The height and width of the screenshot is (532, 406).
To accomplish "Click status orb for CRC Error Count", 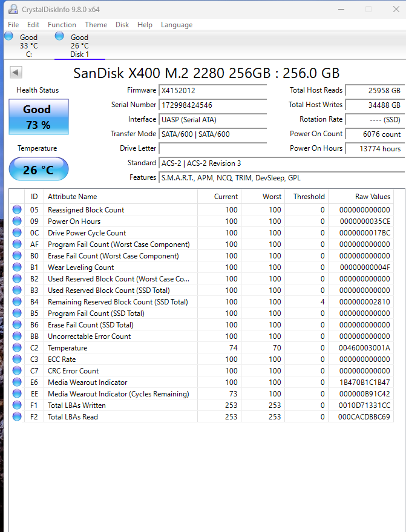I will (17, 371).
